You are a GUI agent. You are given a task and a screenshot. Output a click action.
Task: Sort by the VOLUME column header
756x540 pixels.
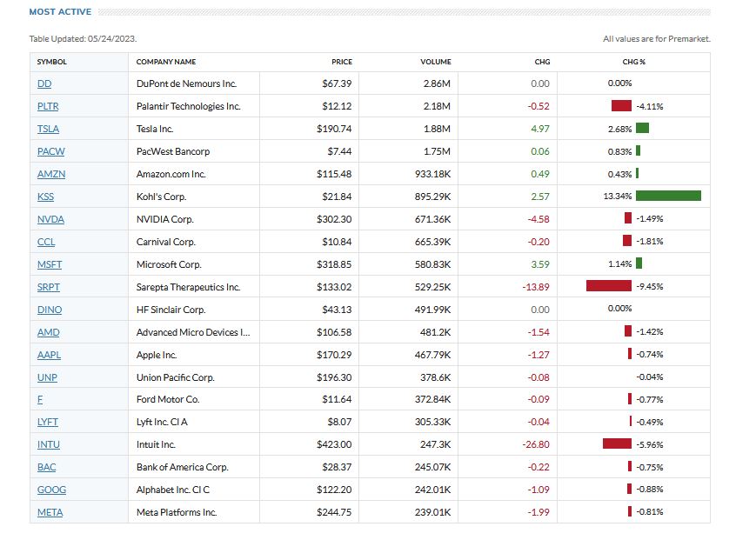tap(435, 62)
